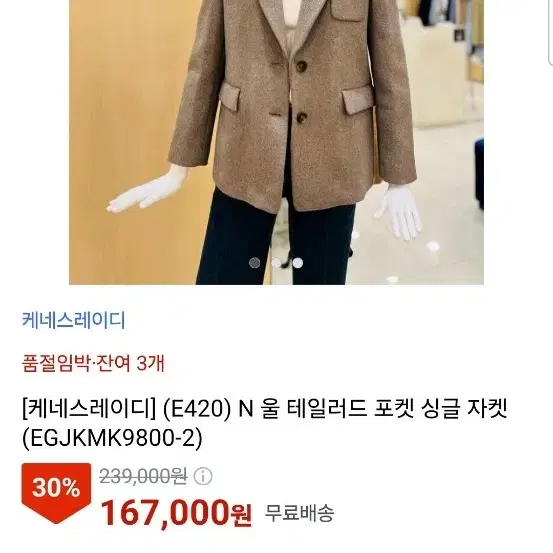
Task: Tap the jacket's upper front button in the photo
Action: pos(301,66)
